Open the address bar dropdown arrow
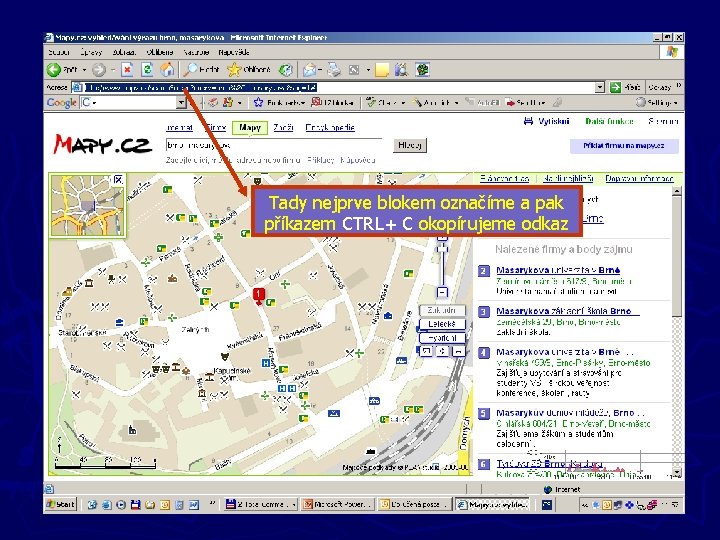Viewport: 720px width, 540px height. 599,87
